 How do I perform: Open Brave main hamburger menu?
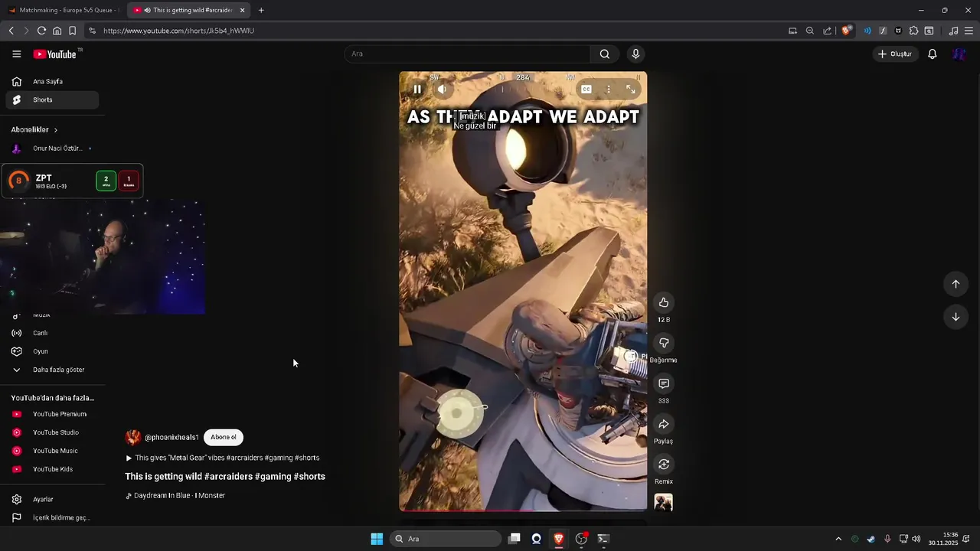coord(969,31)
